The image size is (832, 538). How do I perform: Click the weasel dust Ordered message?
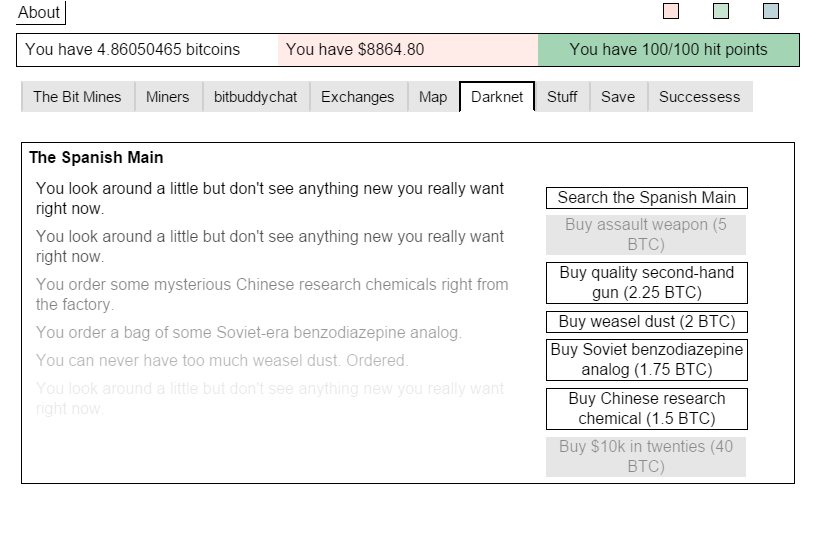[222, 361]
